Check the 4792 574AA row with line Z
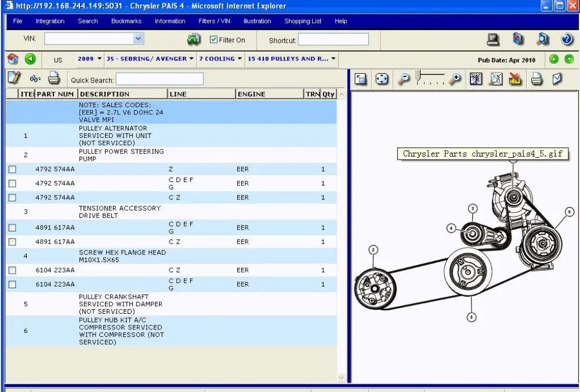This screenshot has height=392, width=580. (12, 169)
